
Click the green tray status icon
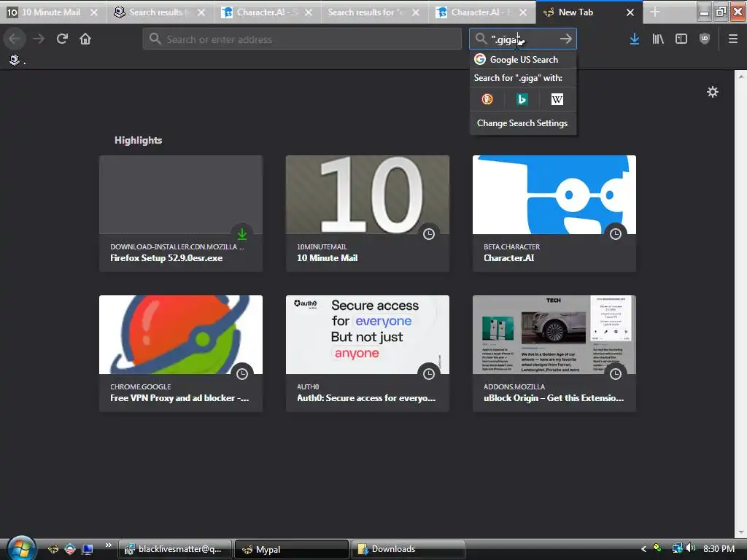pos(657,548)
